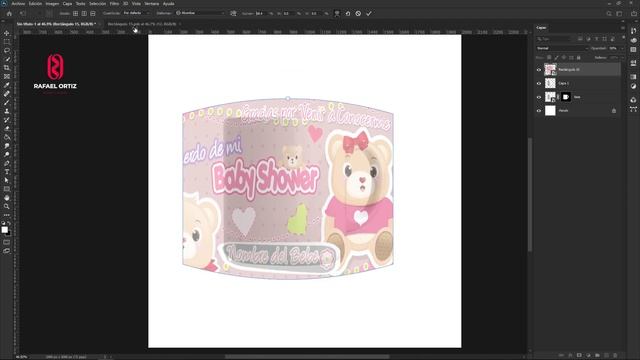Swap foreground and background colors arrow
This screenshot has height=360, width=640.
click(x=9, y=223)
